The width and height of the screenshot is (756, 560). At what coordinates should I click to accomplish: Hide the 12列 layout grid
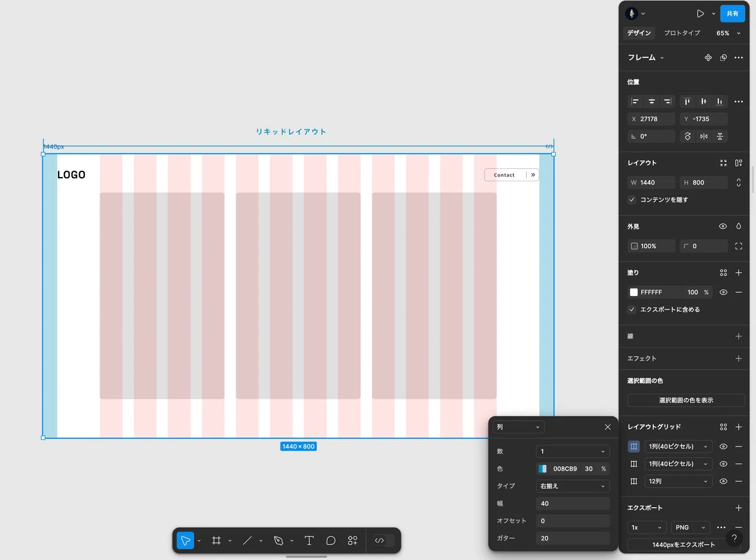coord(723,481)
